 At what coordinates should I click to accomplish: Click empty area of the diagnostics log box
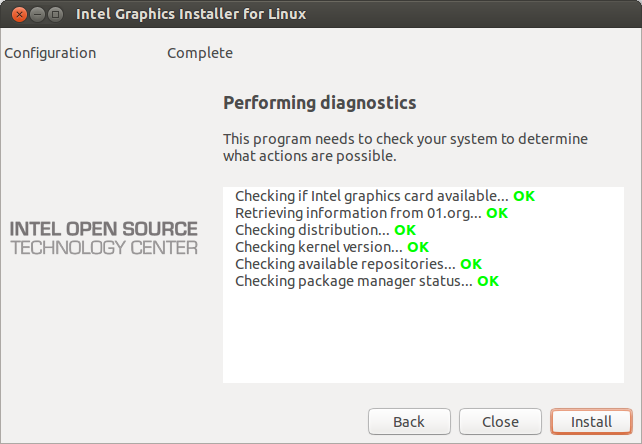pos(426,340)
